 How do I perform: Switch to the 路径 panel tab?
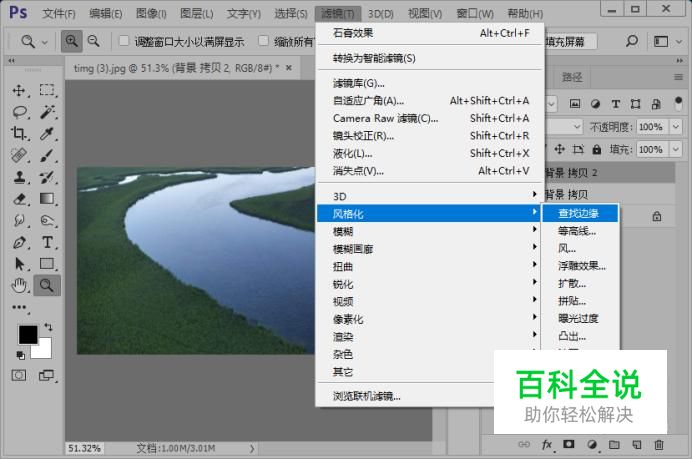(x=572, y=77)
